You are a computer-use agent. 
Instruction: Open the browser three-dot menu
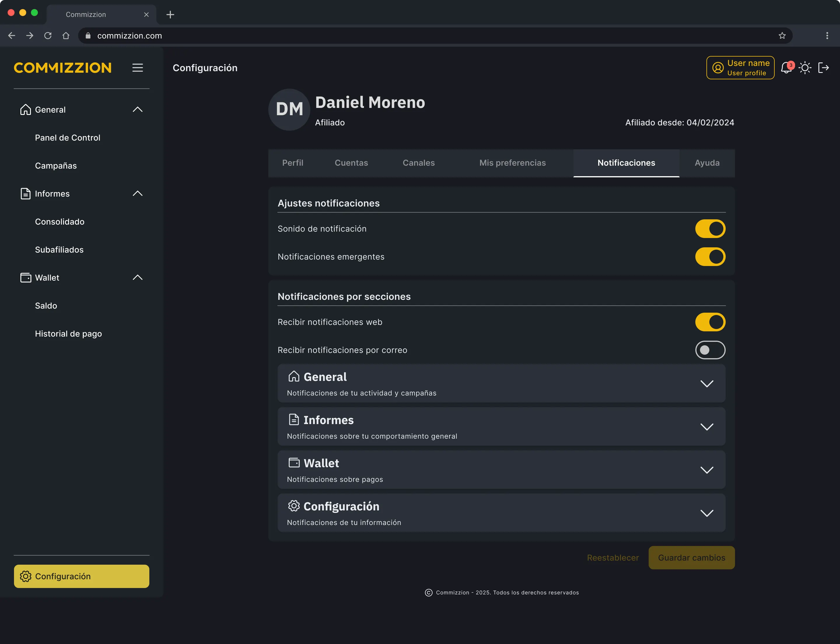pos(827,36)
